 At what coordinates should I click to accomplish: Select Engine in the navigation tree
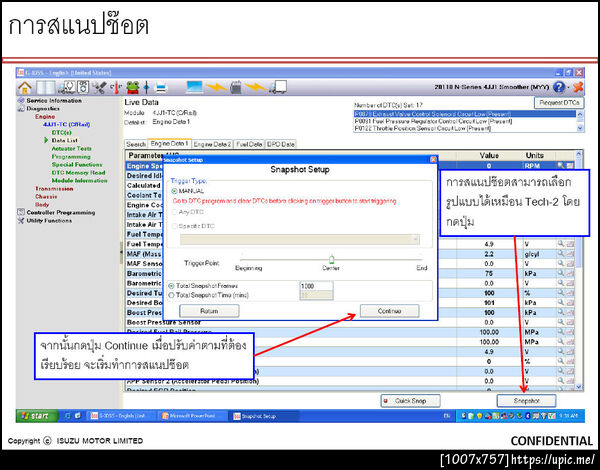(x=45, y=116)
